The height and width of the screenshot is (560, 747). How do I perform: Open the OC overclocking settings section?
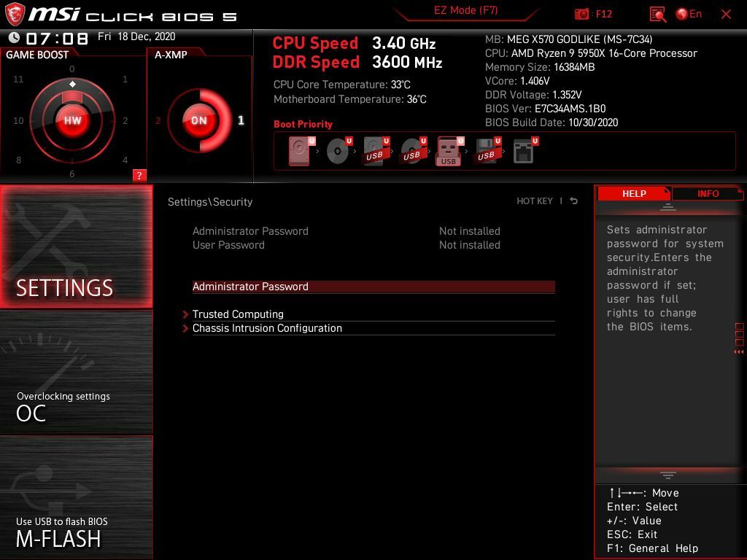pyautogui.click(x=76, y=373)
